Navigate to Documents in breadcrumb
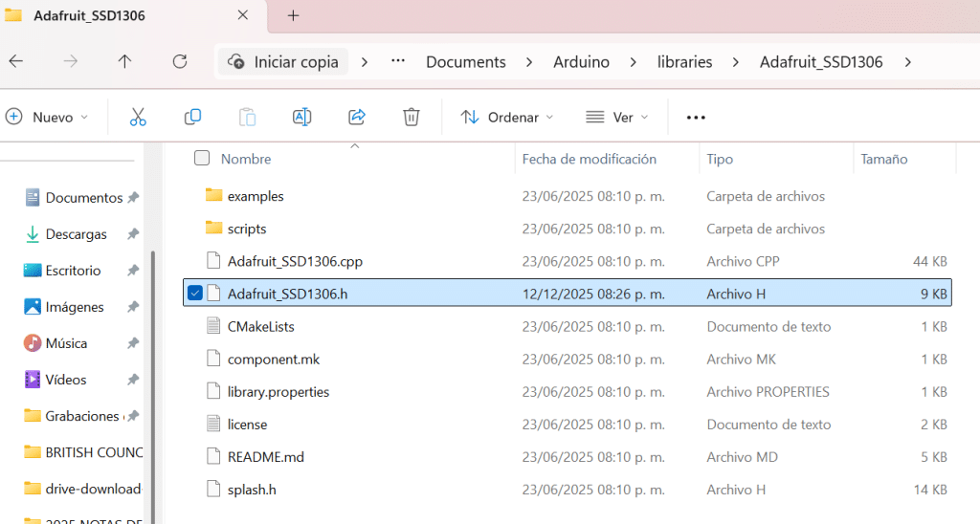 (x=466, y=62)
